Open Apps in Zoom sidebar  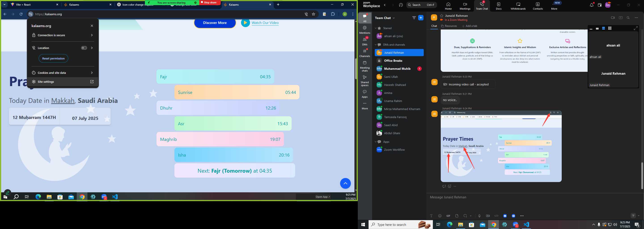pyautogui.click(x=365, y=94)
